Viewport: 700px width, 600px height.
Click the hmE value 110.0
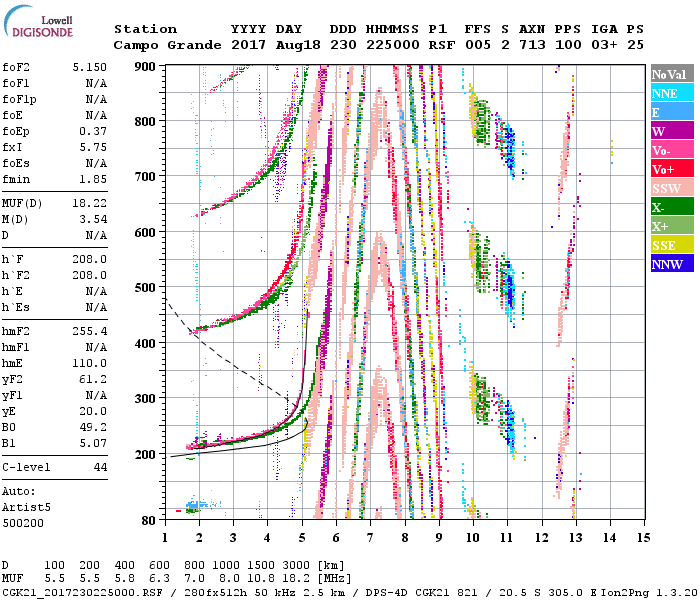coord(90,363)
